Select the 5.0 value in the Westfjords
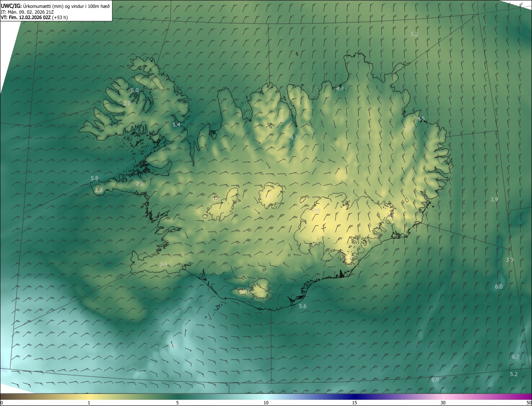 click(135, 90)
